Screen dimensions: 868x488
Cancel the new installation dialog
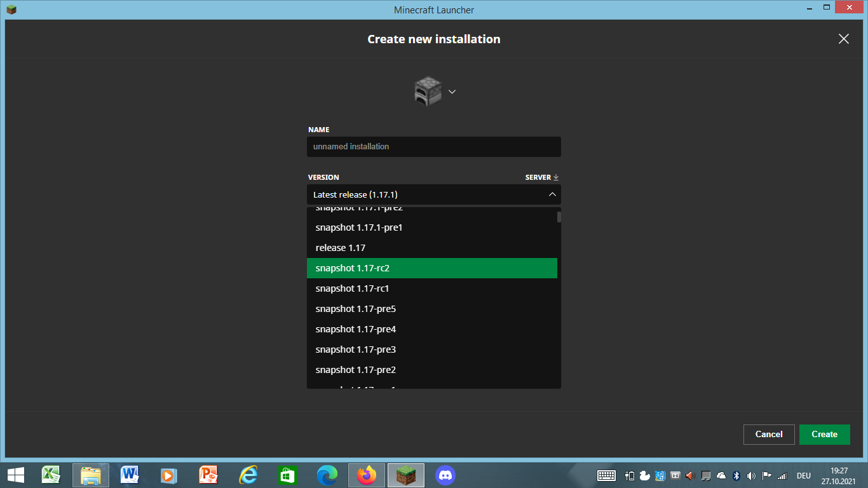pos(768,434)
